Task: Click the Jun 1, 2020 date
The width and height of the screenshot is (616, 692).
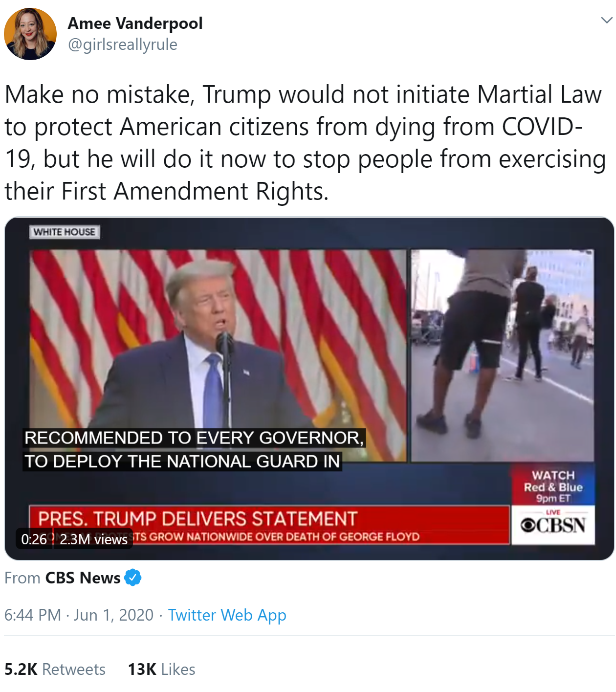Action: [113, 615]
